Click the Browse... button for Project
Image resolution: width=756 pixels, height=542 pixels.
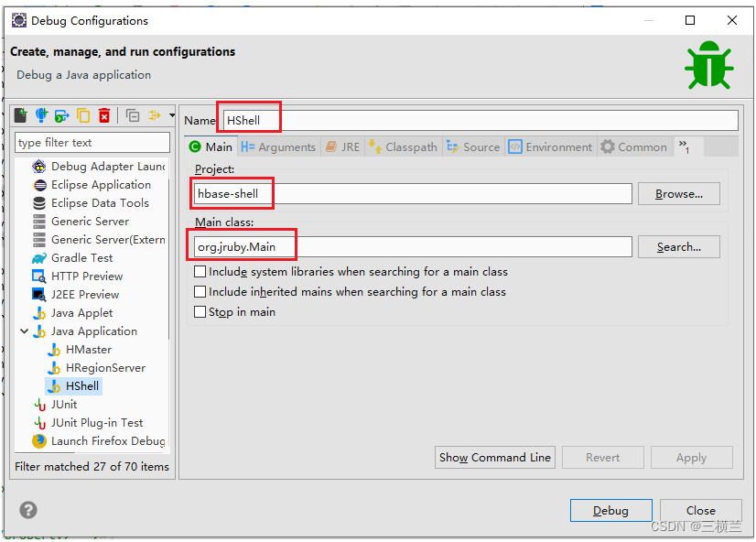(x=678, y=194)
